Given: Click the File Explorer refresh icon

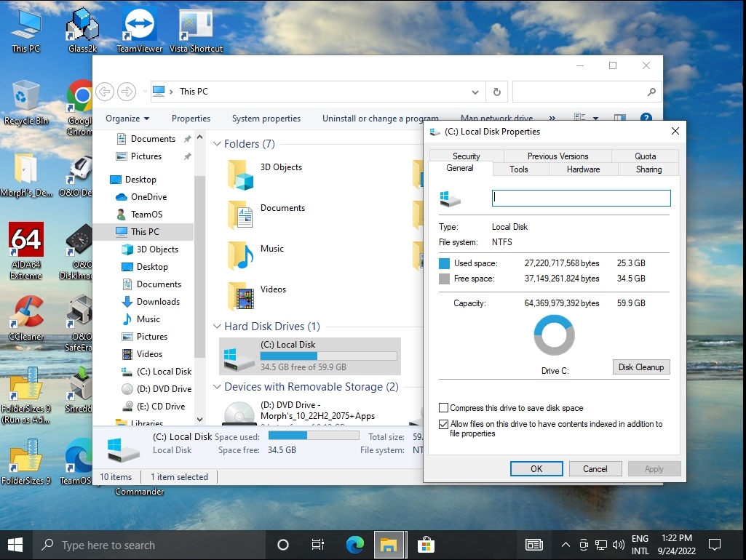Looking at the screenshot, I should 496,92.
